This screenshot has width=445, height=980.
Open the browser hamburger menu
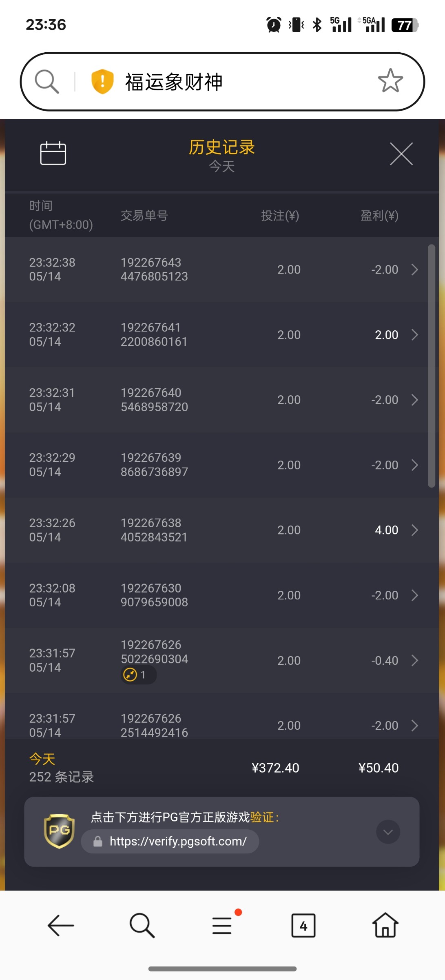[x=222, y=925]
